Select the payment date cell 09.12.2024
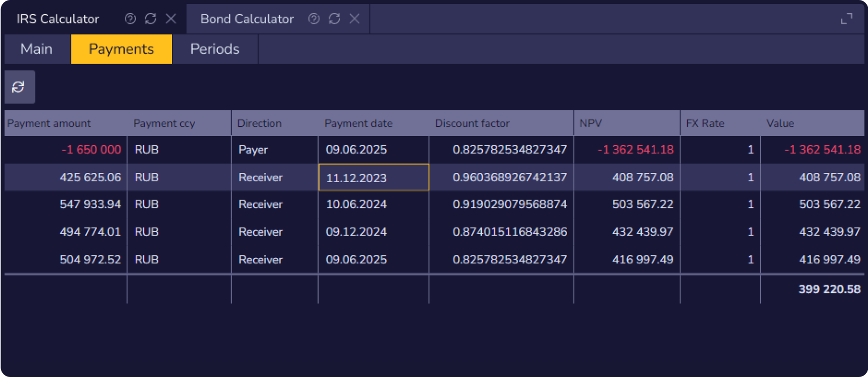Image resolution: width=868 pixels, height=377 pixels. pyautogui.click(x=356, y=232)
